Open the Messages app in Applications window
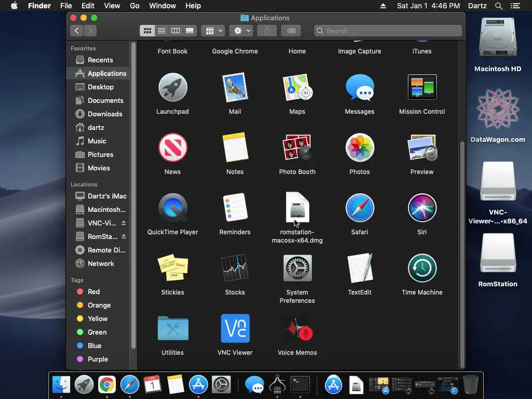Image resolution: width=532 pixels, height=399 pixels. 360,87
